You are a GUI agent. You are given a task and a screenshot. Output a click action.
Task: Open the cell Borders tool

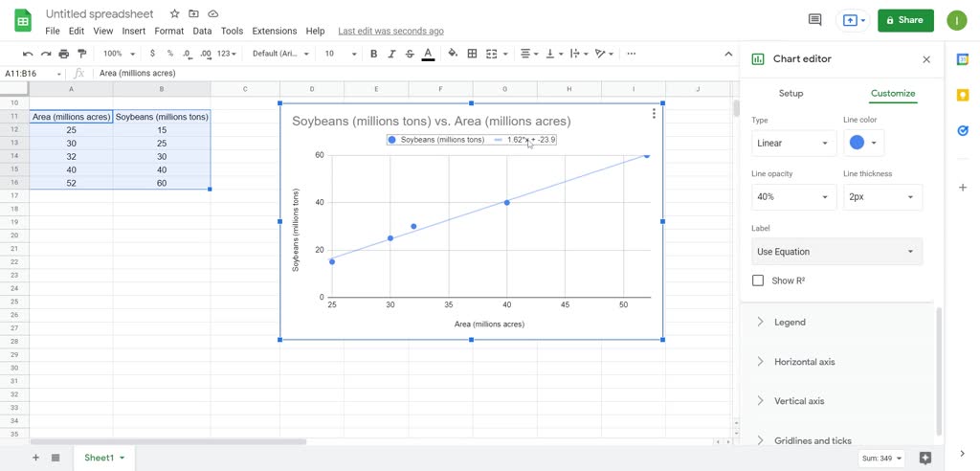point(472,54)
